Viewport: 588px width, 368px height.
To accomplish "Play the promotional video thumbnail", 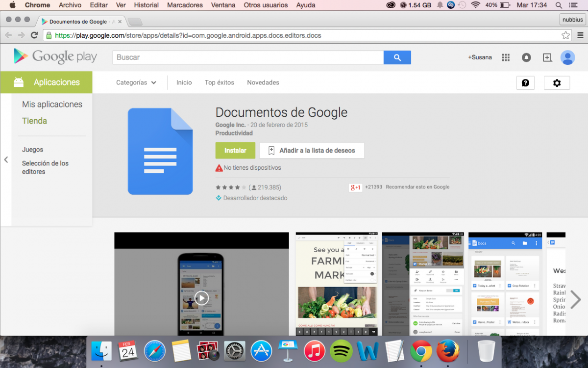I will 201,284.
